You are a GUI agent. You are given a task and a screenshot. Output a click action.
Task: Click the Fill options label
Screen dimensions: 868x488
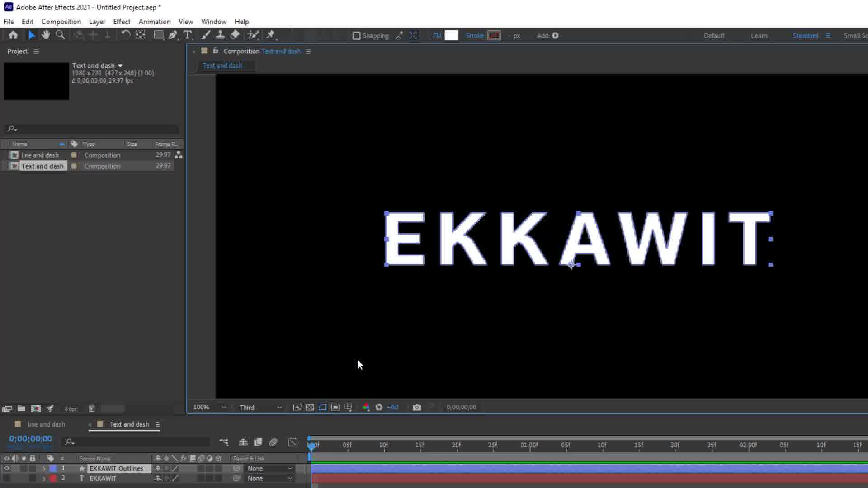pyautogui.click(x=437, y=36)
